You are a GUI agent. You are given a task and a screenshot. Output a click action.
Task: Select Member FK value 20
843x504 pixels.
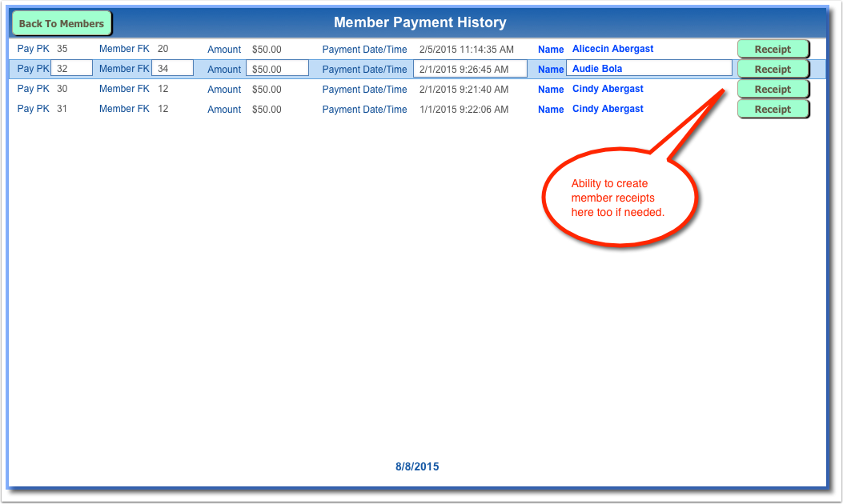[x=163, y=48]
